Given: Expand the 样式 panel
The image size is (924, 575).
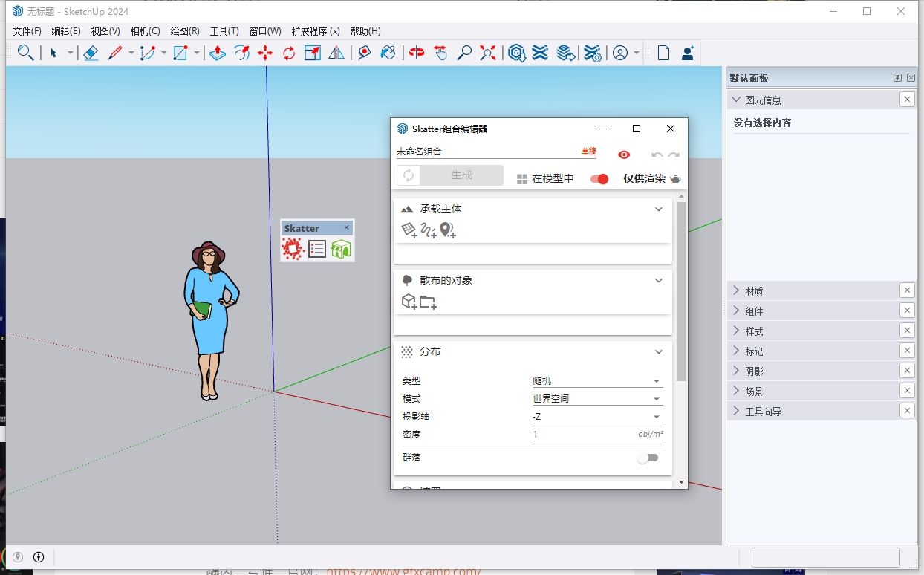Looking at the screenshot, I should tap(821, 331).
